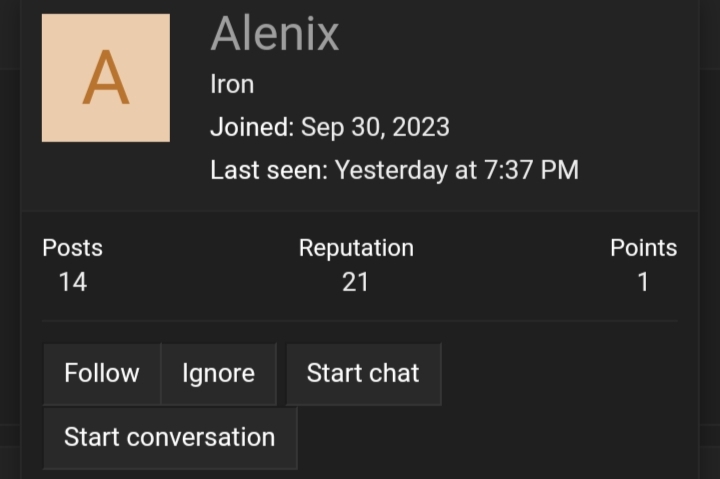The image size is (720, 479).
Task: Follow the user Alenix
Action: coord(102,373)
